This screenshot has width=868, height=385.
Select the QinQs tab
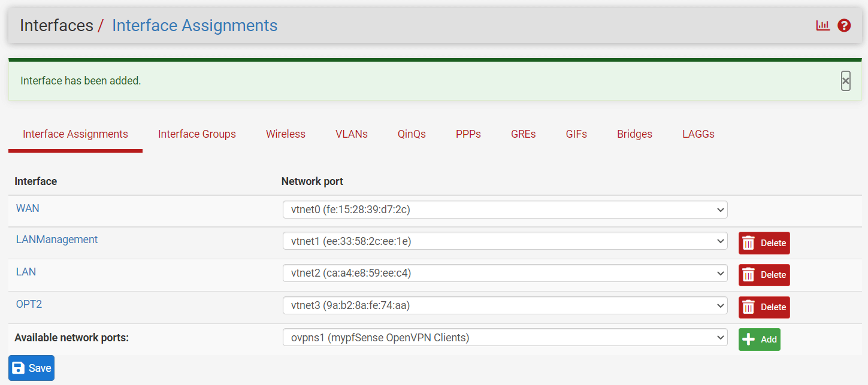[412, 134]
